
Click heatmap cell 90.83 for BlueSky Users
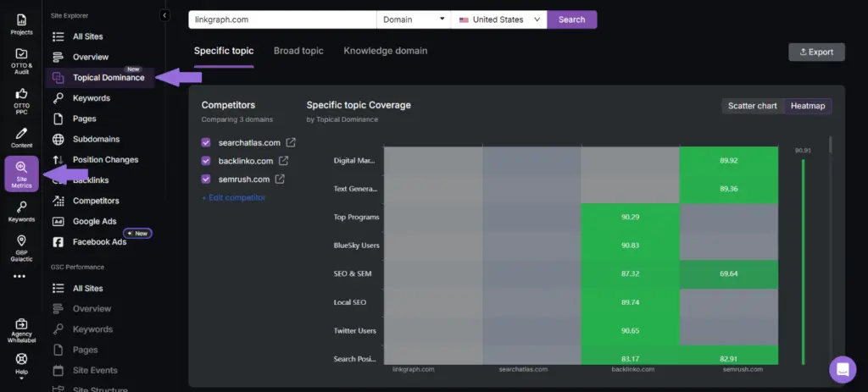(630, 246)
